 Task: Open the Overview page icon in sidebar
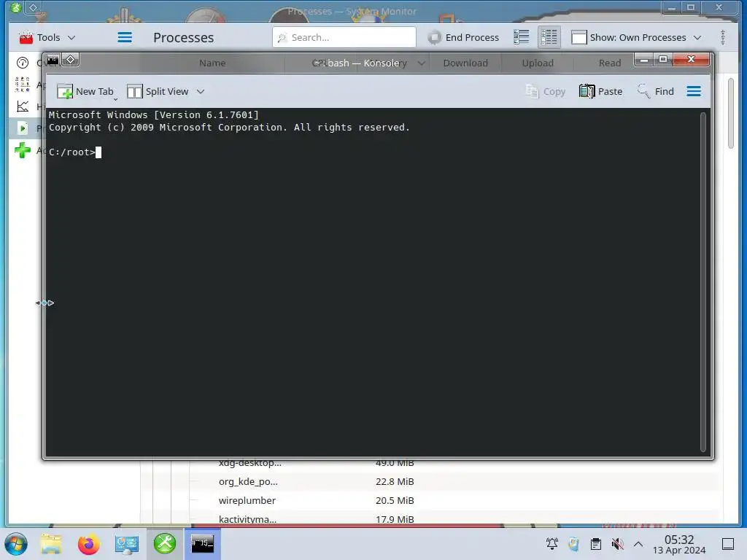[x=23, y=63]
